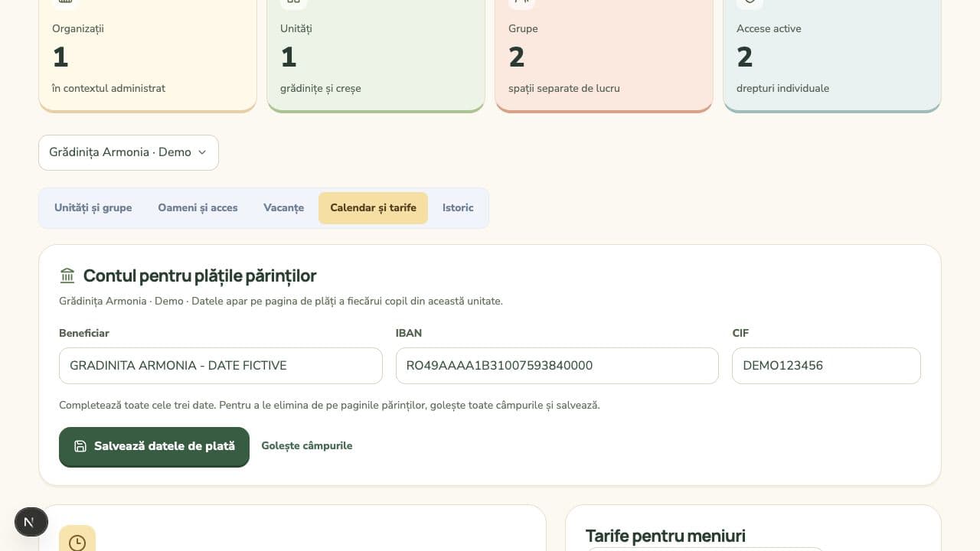Click the text 'în contextul administrat'
Screen dimensions: 980x551
click(x=109, y=88)
